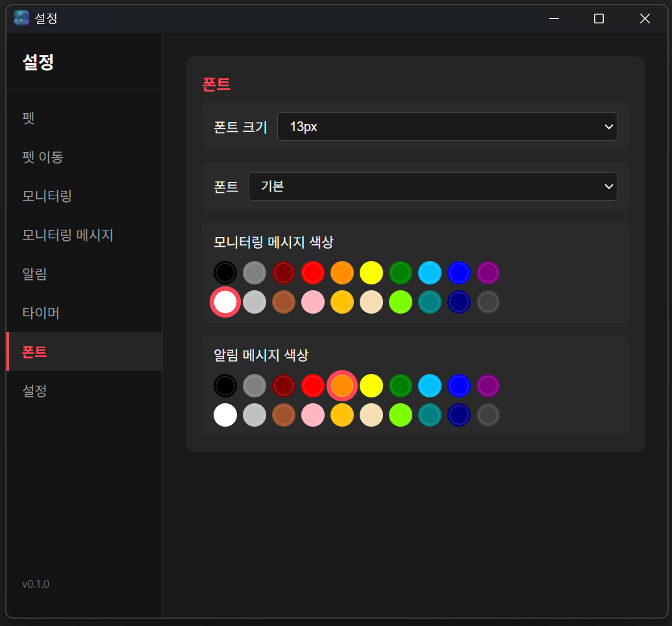The height and width of the screenshot is (626, 672).
Task: Pick black in 모니터링 메시지 색상
Action: pos(225,273)
